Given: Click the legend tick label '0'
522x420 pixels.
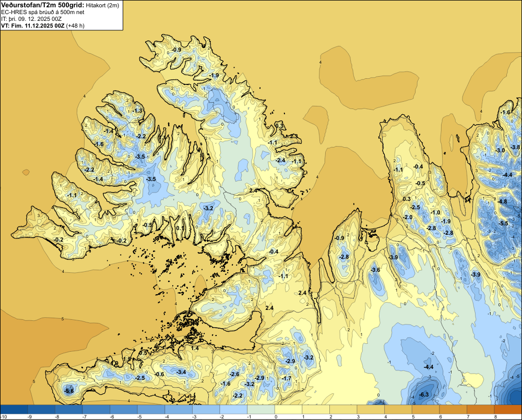Looking at the screenshot, I should click(276, 417).
